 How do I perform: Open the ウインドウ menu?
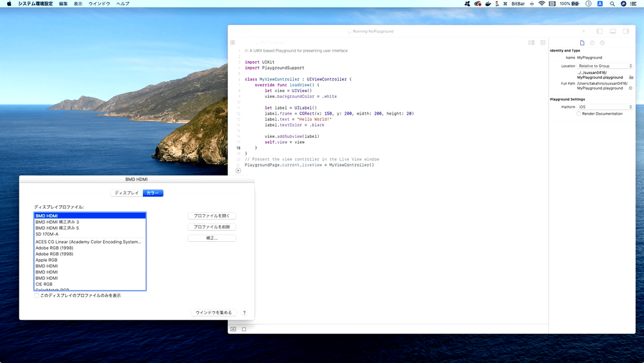(x=99, y=4)
